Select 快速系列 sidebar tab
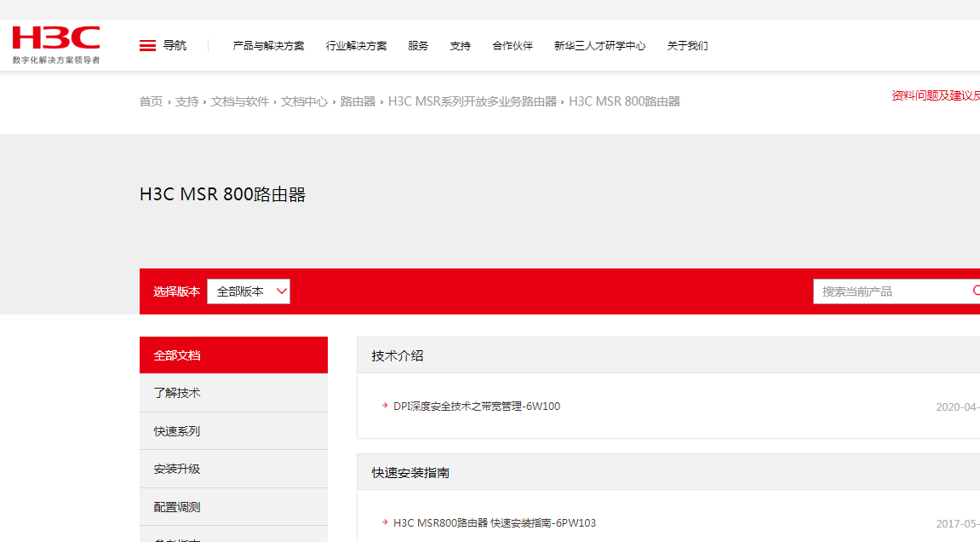Viewport: 980px width, 542px height. coord(234,431)
